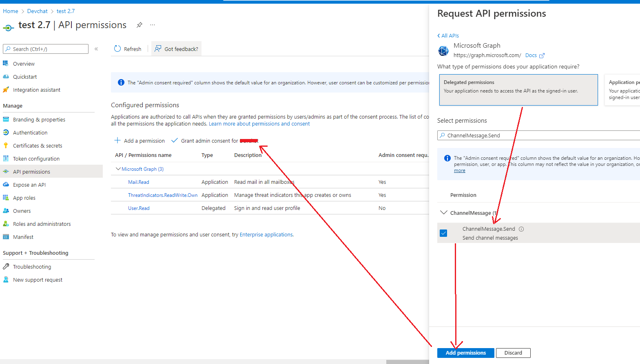
Task: Click the Quickstart cloud icon
Action: (x=6, y=76)
